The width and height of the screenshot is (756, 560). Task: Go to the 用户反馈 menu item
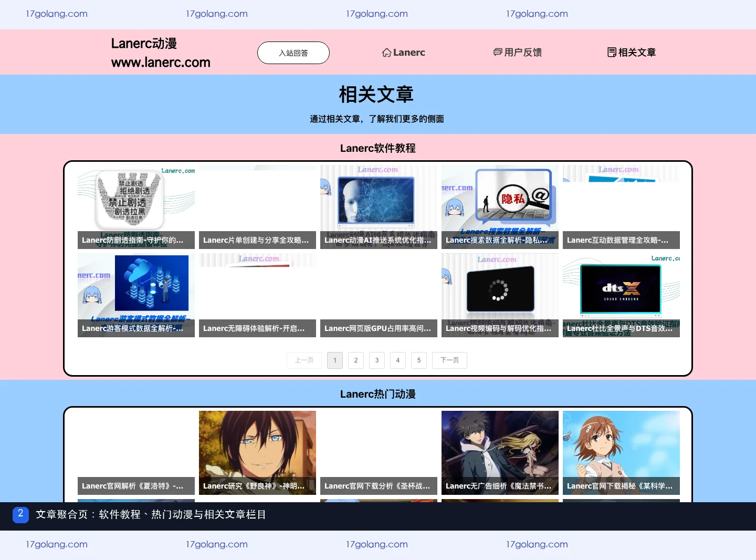[x=518, y=52]
